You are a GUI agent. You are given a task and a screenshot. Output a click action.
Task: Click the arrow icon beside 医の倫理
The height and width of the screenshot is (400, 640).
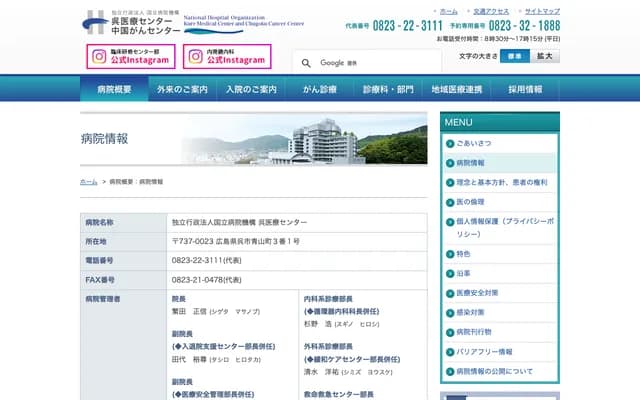[x=449, y=201]
